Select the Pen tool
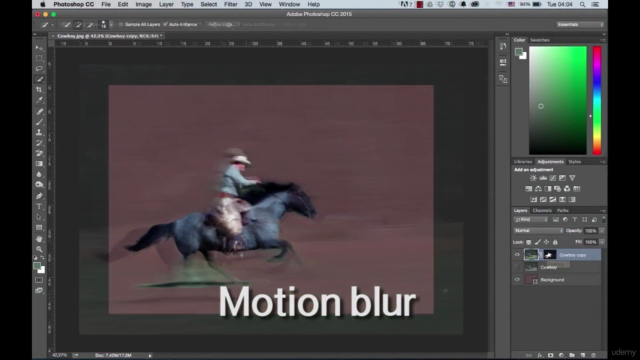 (x=39, y=196)
